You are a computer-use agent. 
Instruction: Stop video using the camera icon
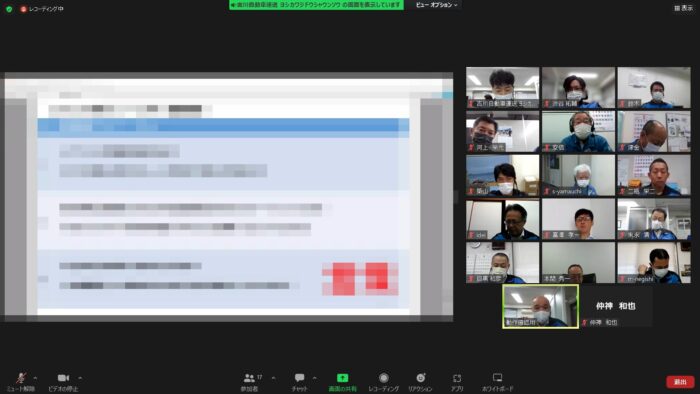(63, 382)
